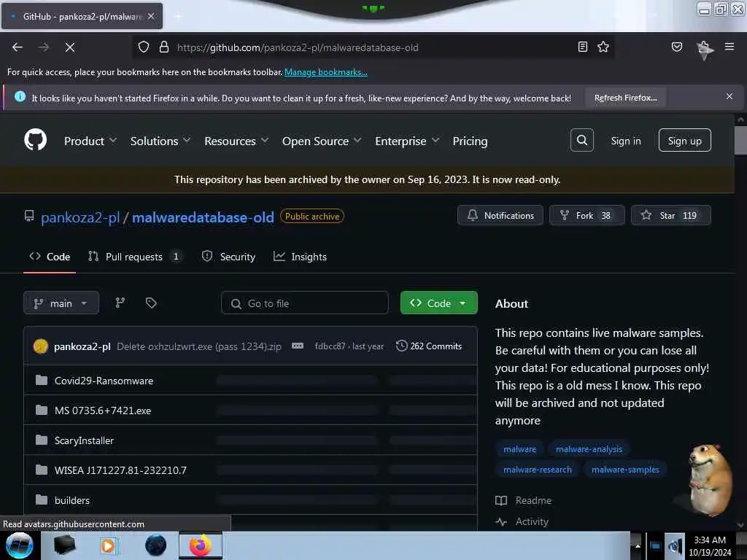Open the Activity link in About
This screenshot has width=747, height=560.
pyautogui.click(x=522, y=521)
